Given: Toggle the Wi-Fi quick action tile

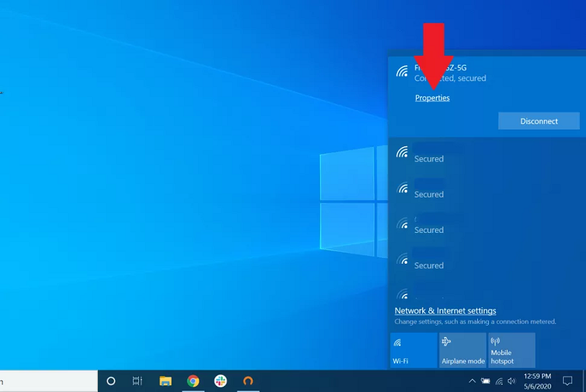Looking at the screenshot, I should click(x=413, y=350).
